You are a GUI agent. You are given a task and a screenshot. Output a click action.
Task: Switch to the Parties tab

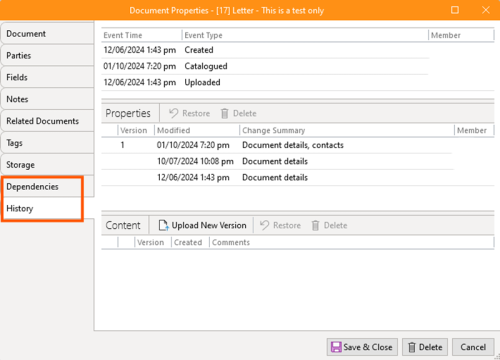(47, 55)
